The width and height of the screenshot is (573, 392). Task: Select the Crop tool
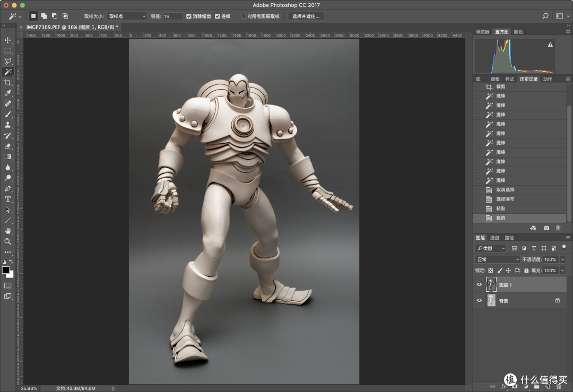click(7, 83)
